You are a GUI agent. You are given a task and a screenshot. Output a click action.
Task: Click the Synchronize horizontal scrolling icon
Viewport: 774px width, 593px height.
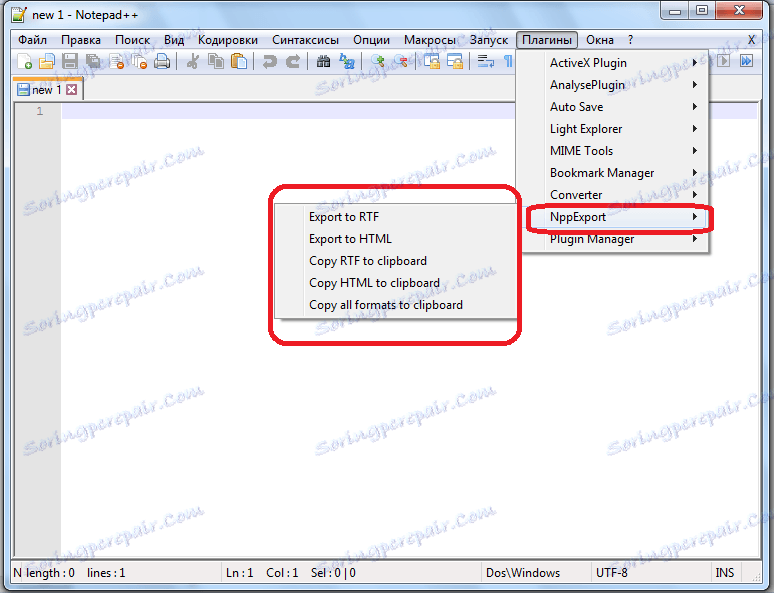[x=455, y=62]
